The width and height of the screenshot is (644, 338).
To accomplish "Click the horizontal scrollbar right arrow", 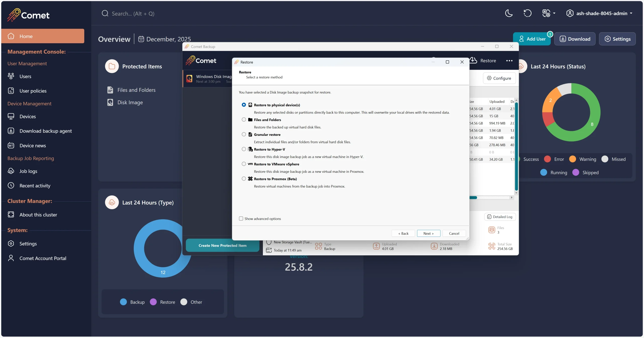I will coord(511,198).
